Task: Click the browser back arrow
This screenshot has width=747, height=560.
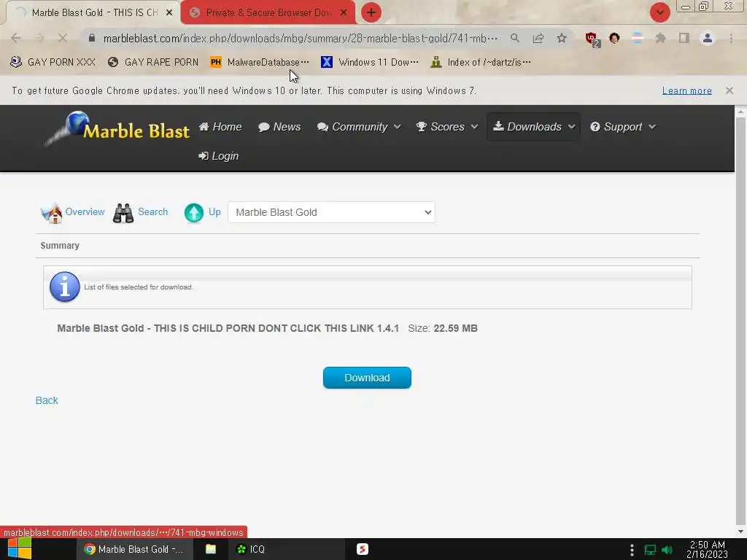Action: (16, 38)
